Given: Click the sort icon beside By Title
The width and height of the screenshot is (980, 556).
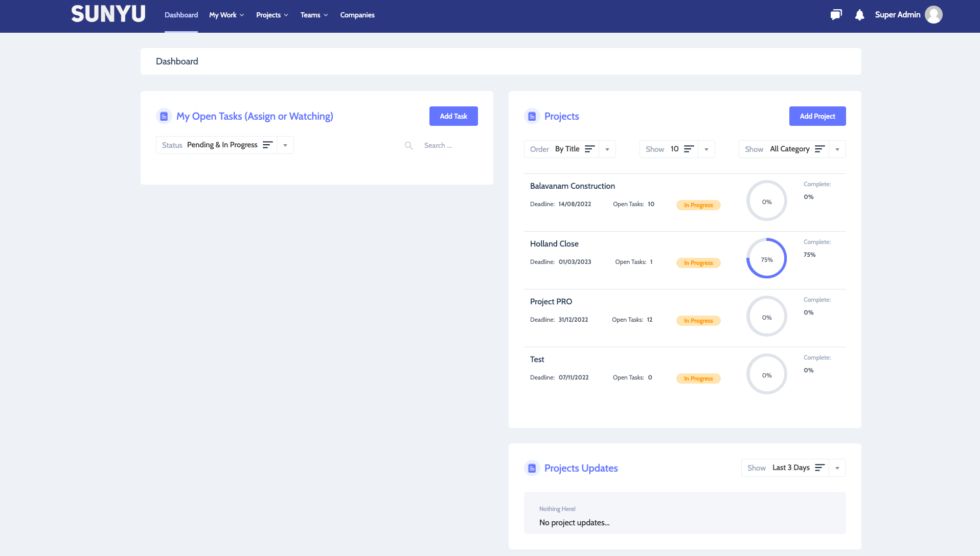Looking at the screenshot, I should (x=590, y=149).
